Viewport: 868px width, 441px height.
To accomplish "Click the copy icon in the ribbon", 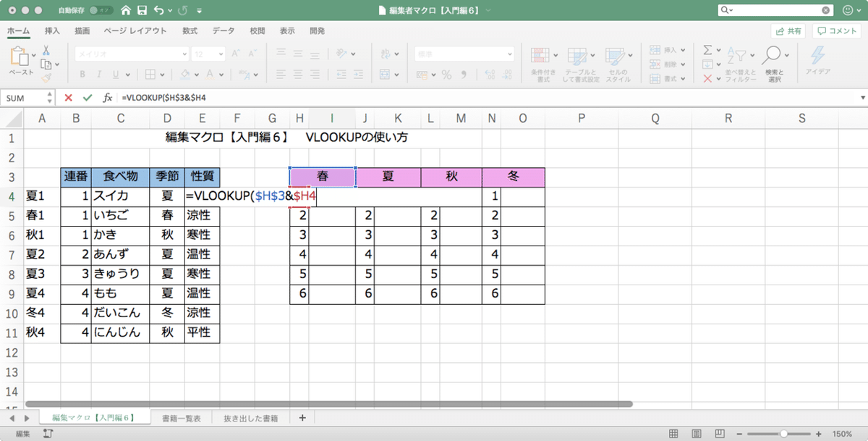I will coord(46,64).
